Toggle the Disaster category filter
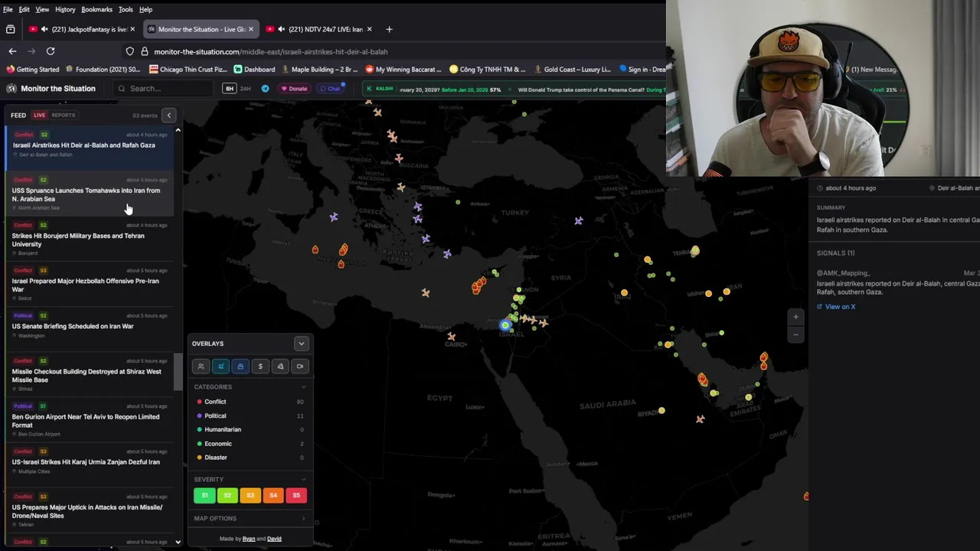Image resolution: width=980 pixels, height=551 pixels. (x=250, y=458)
